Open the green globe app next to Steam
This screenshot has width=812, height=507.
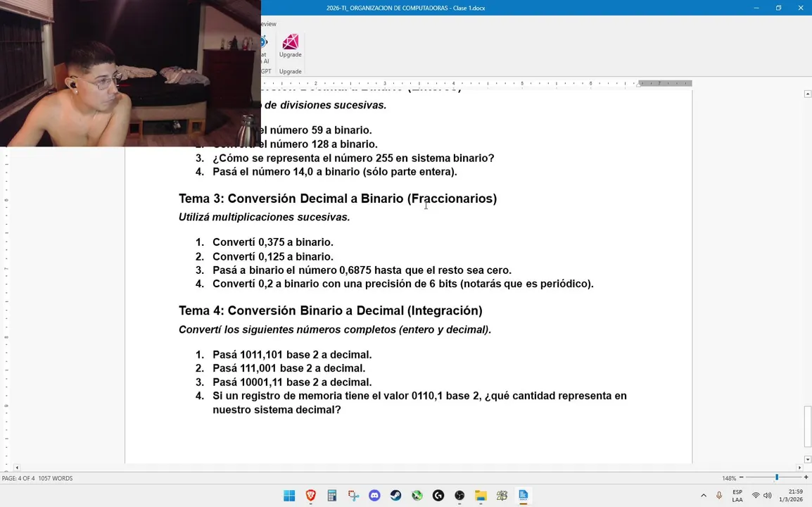417,496
